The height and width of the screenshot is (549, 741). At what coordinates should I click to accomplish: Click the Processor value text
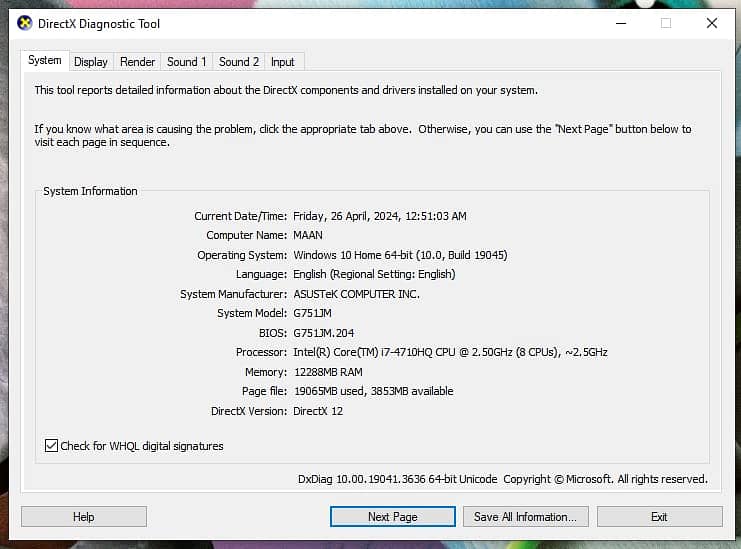tap(450, 352)
